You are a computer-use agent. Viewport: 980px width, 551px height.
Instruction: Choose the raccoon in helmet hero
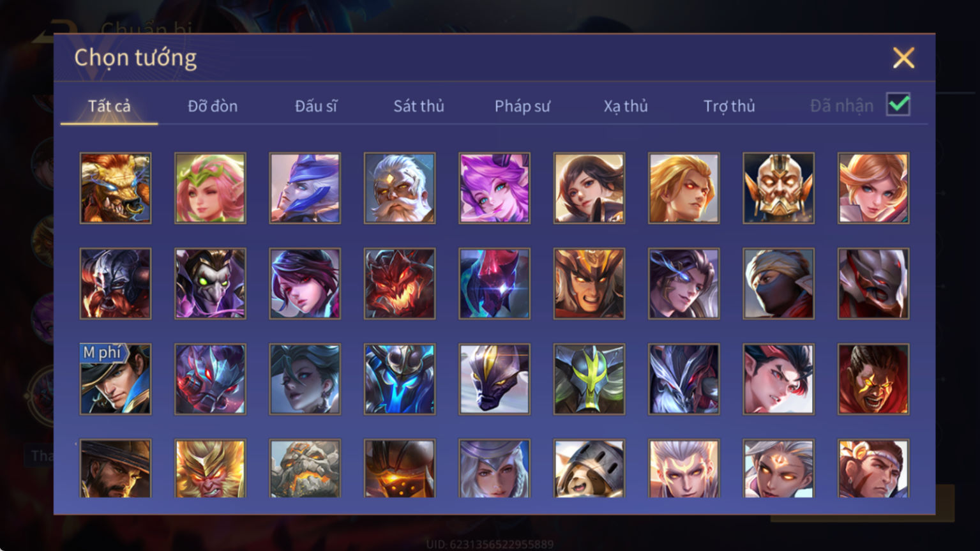(x=589, y=468)
